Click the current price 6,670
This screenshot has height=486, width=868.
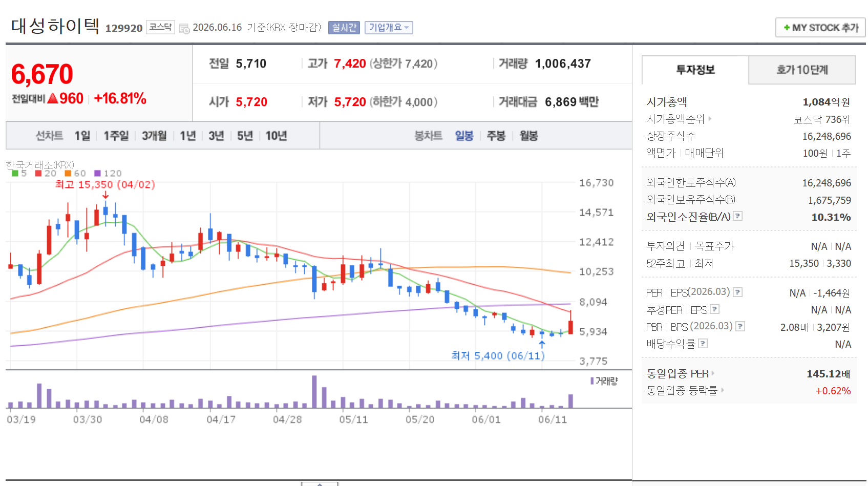[42, 74]
